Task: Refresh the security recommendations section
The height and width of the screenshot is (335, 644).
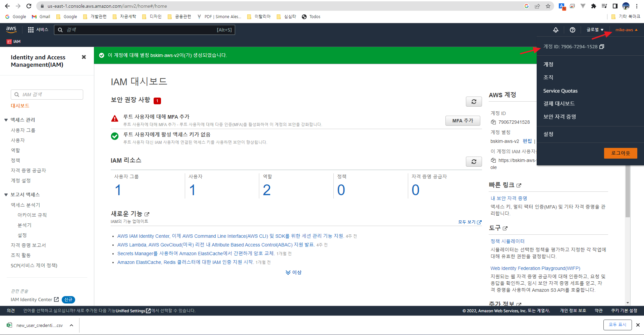Action: pyautogui.click(x=474, y=102)
